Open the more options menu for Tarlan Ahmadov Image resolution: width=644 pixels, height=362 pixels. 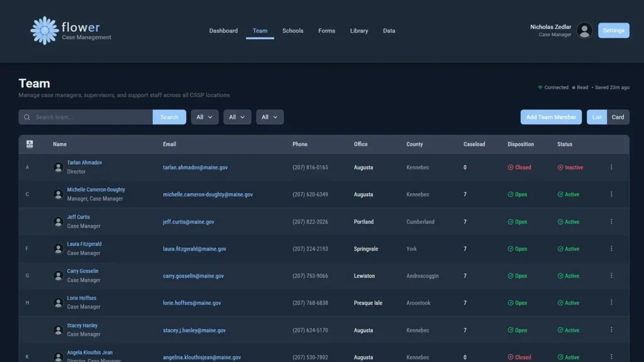click(x=611, y=167)
